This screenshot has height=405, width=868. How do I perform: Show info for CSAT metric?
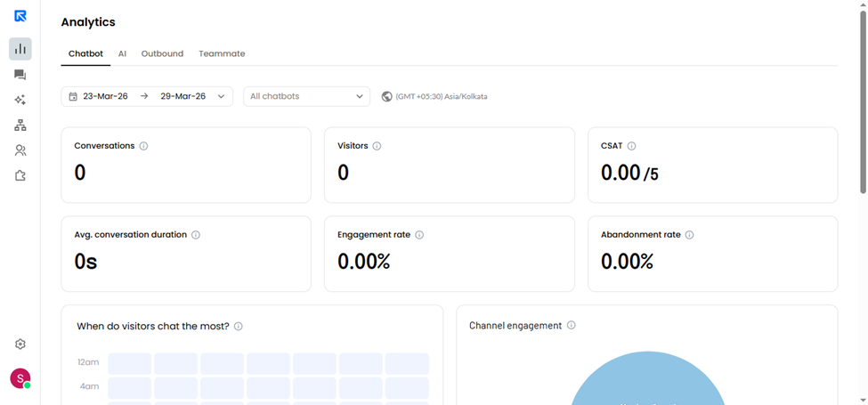631,146
